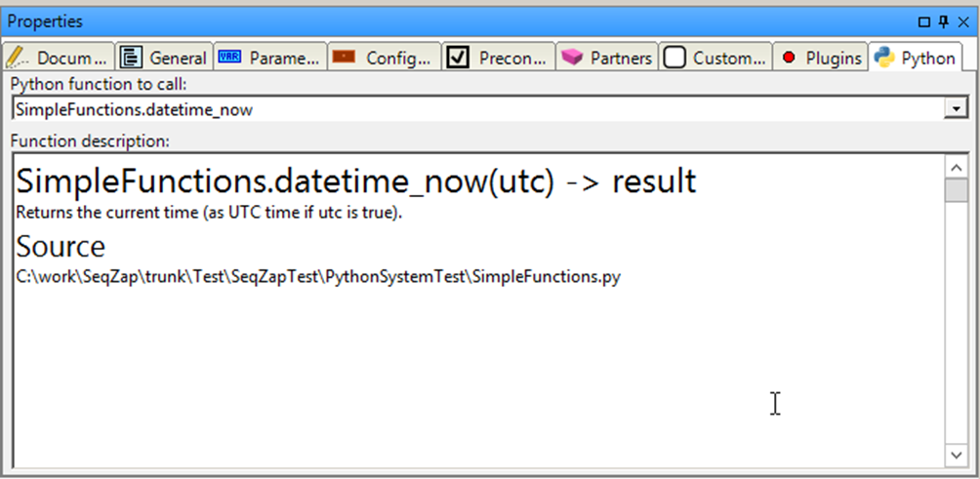Open the Parame... tab
This screenshot has height=479, width=980.
pyautogui.click(x=270, y=58)
